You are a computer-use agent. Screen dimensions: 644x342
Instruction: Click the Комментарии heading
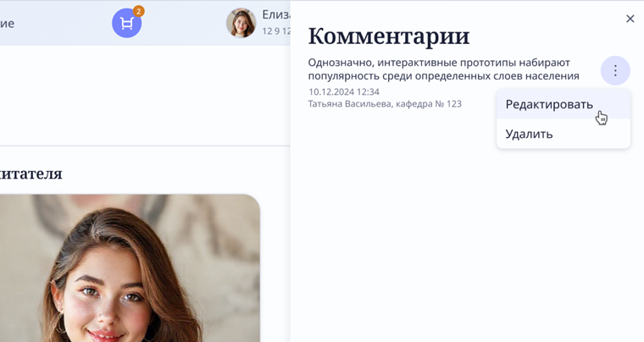389,36
